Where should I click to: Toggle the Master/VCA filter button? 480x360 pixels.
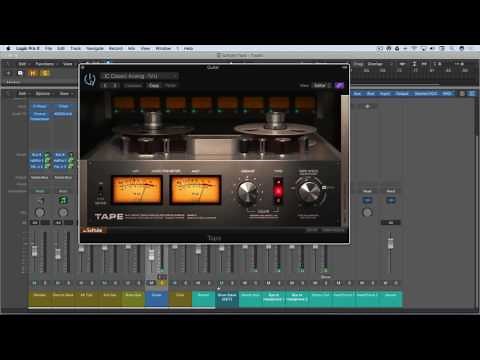coord(426,94)
